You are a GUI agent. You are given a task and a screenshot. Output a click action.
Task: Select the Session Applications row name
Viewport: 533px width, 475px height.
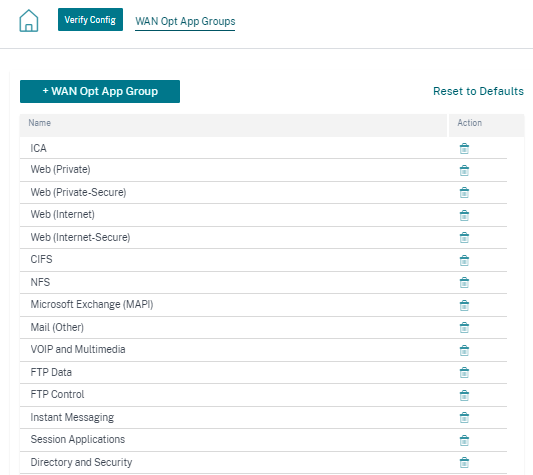click(78, 439)
